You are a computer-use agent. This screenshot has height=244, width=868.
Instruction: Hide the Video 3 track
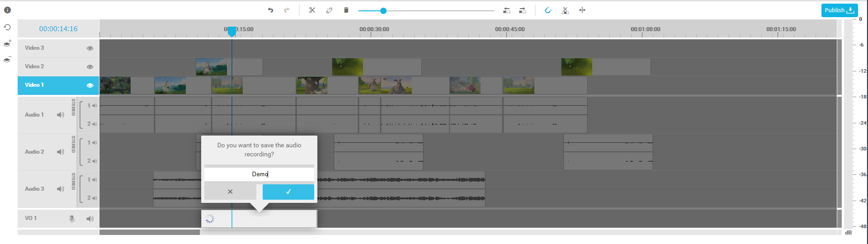tap(90, 48)
